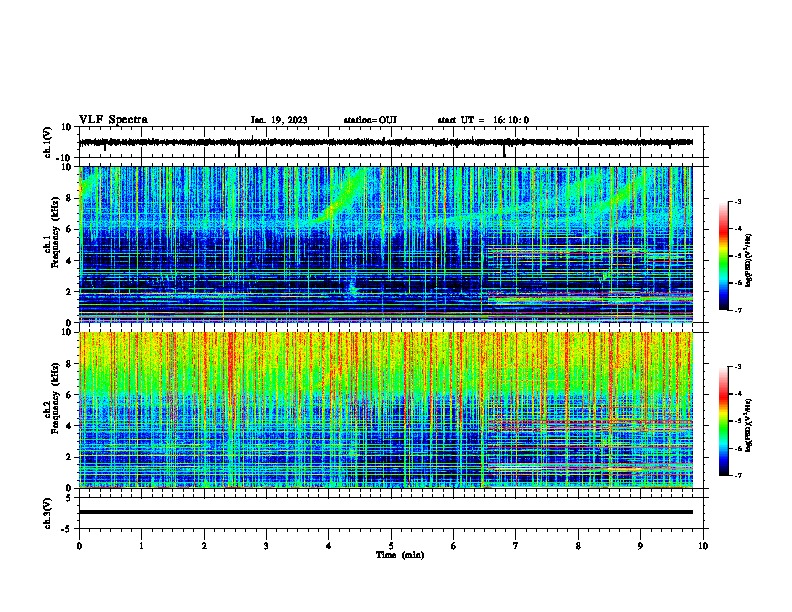Click time axis tick label "6"
The width and height of the screenshot is (792, 612).
[454, 546]
